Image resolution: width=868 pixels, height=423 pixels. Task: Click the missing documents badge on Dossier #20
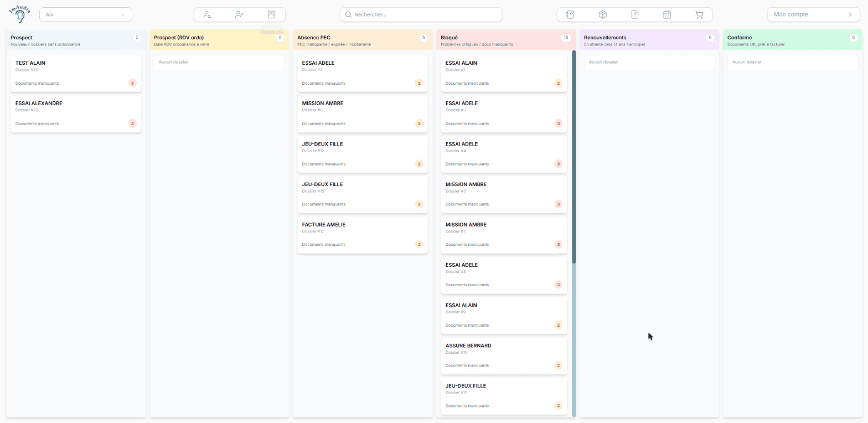tap(132, 83)
